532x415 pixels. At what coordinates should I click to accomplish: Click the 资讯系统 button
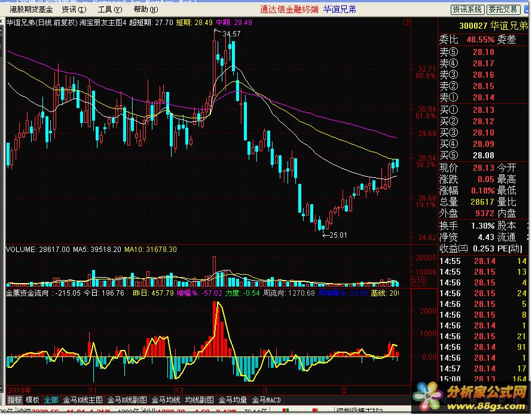pyautogui.click(x=467, y=10)
